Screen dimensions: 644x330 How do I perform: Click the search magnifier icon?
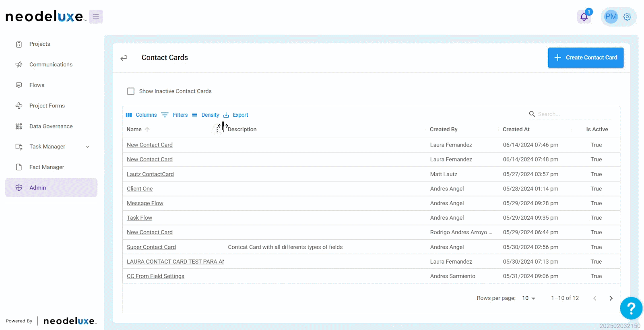(x=532, y=114)
